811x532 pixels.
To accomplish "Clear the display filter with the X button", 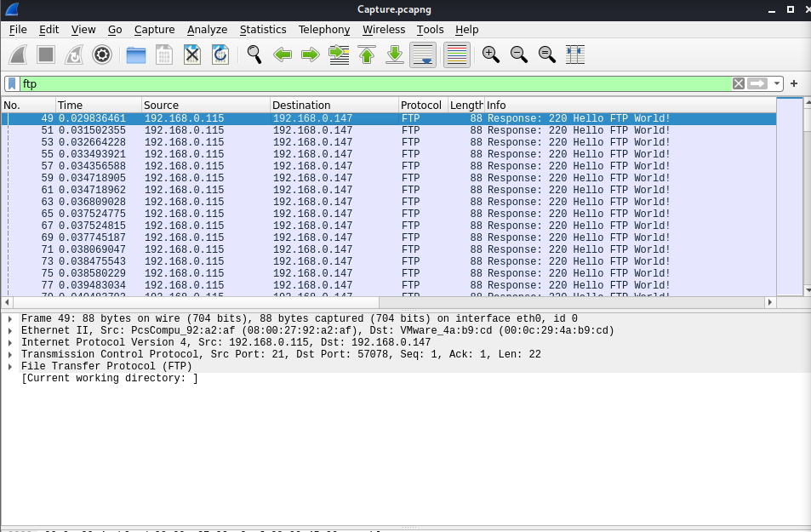I will (x=737, y=83).
